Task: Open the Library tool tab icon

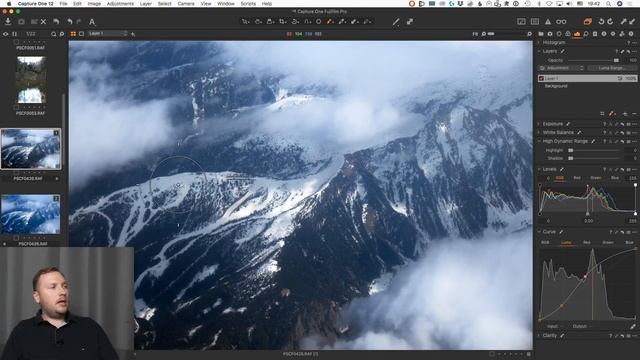Action: (541, 34)
